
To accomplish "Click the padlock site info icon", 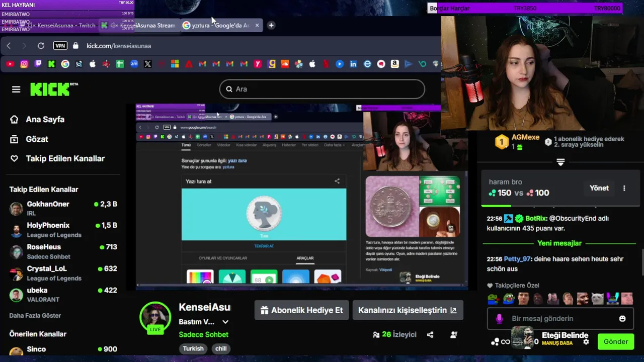I will 75,46.
